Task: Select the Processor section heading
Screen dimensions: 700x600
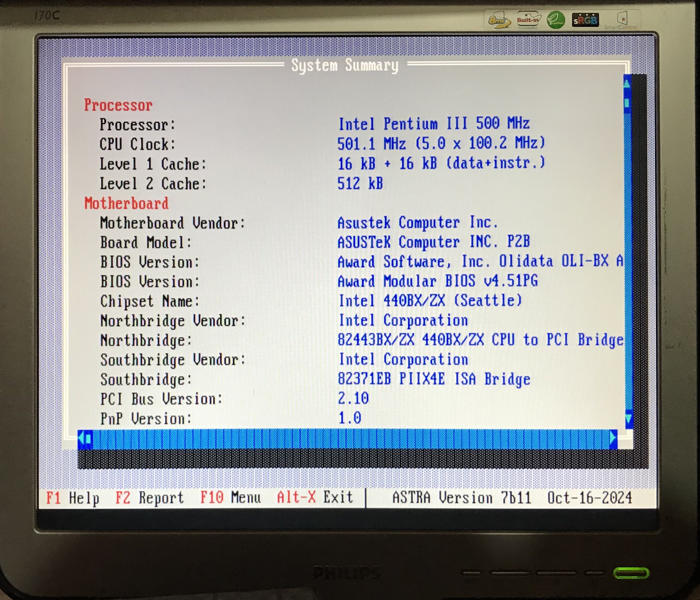Action: point(118,105)
